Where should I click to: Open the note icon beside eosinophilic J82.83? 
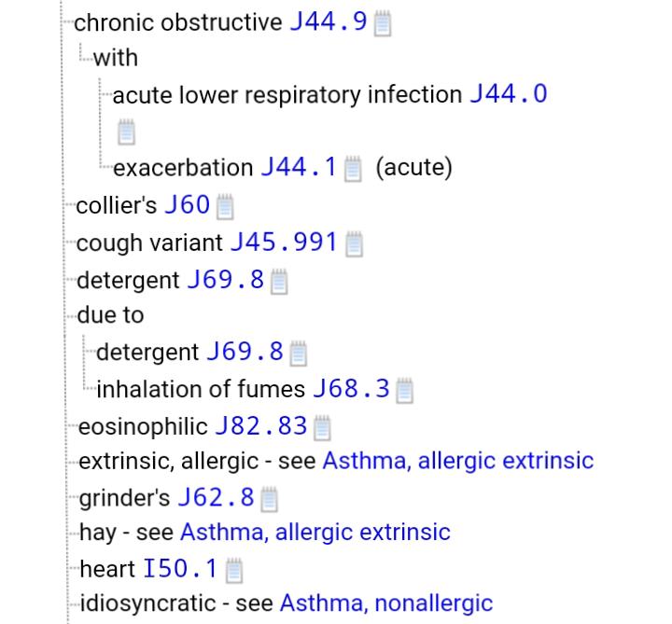pyautogui.click(x=322, y=428)
